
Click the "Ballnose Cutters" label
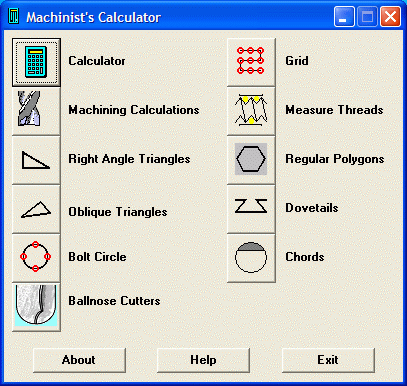[114, 301]
